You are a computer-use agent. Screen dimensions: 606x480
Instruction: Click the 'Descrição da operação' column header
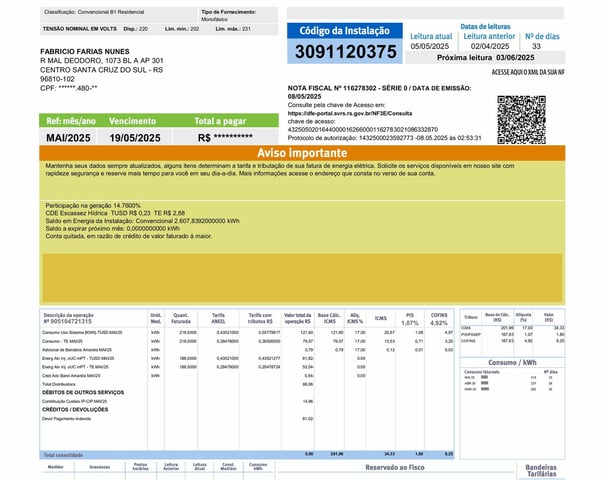[68, 315]
